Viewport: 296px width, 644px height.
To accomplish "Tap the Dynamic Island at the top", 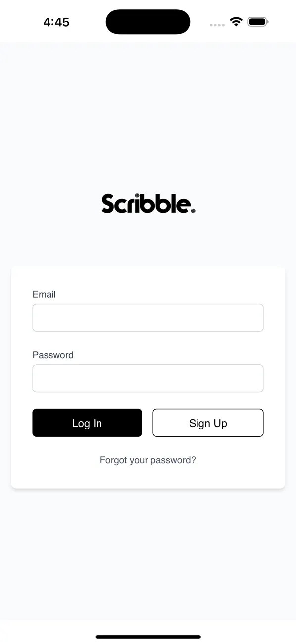I will click(148, 21).
